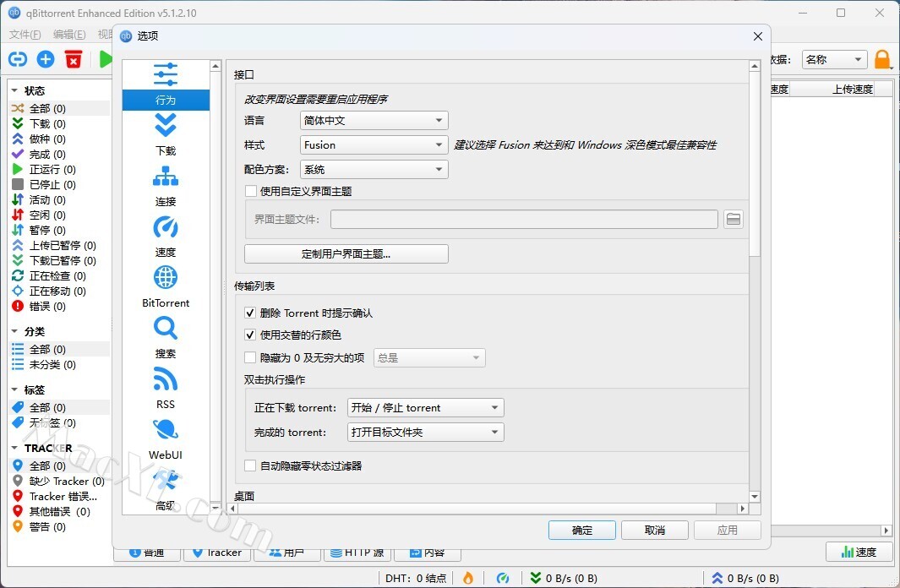Open the 完成的 torrent action dropdown
This screenshot has width=900, height=588.
click(x=425, y=433)
